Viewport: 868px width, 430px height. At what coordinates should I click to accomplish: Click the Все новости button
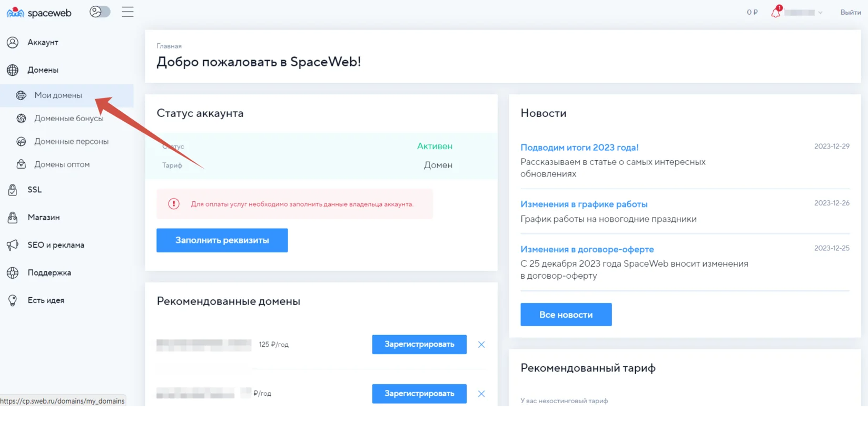[x=566, y=315]
